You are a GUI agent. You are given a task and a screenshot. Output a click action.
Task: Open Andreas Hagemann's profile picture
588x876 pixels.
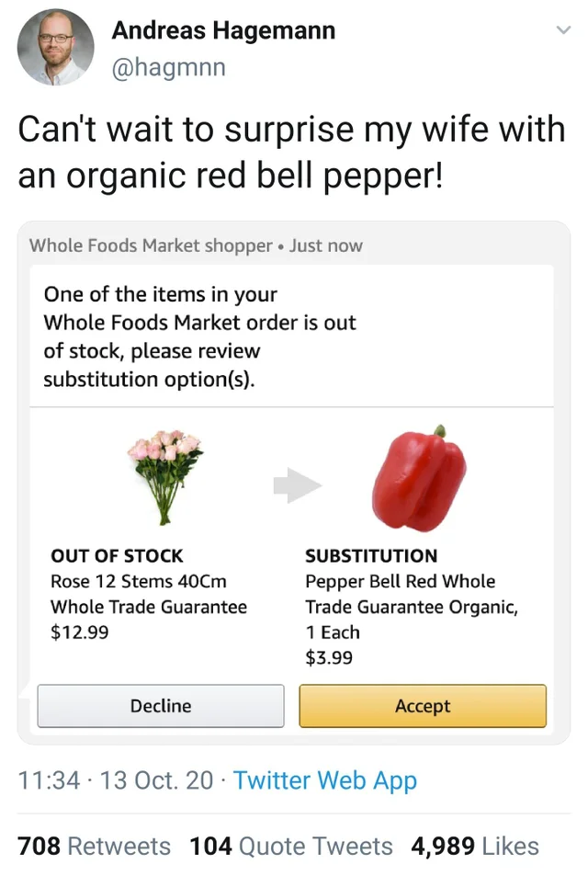(55, 48)
